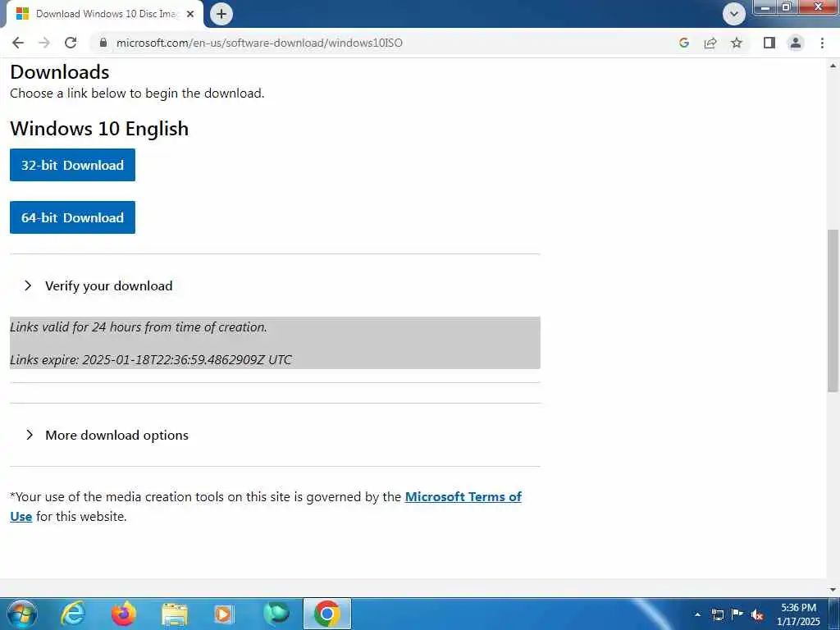Click the Windows 10 English heading
This screenshot has height=630, width=840.
click(99, 129)
